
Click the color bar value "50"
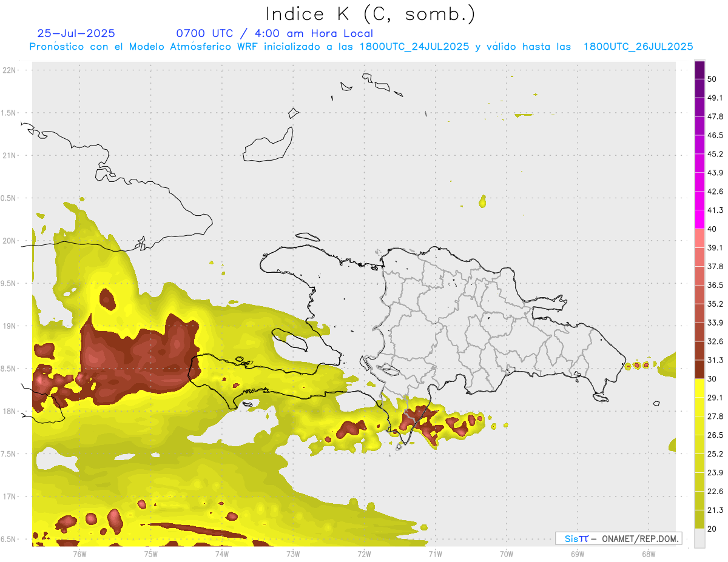713,79
